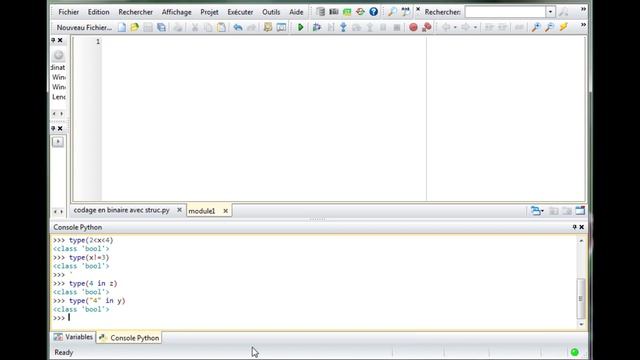Viewport: 640px width, 360px height.
Task: Close the lower left side panel
Action: (60, 128)
